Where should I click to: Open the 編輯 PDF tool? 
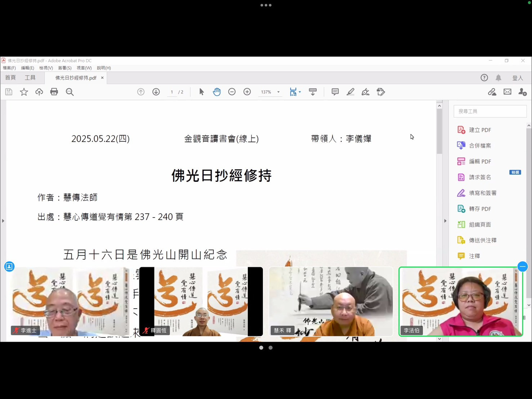tap(480, 161)
